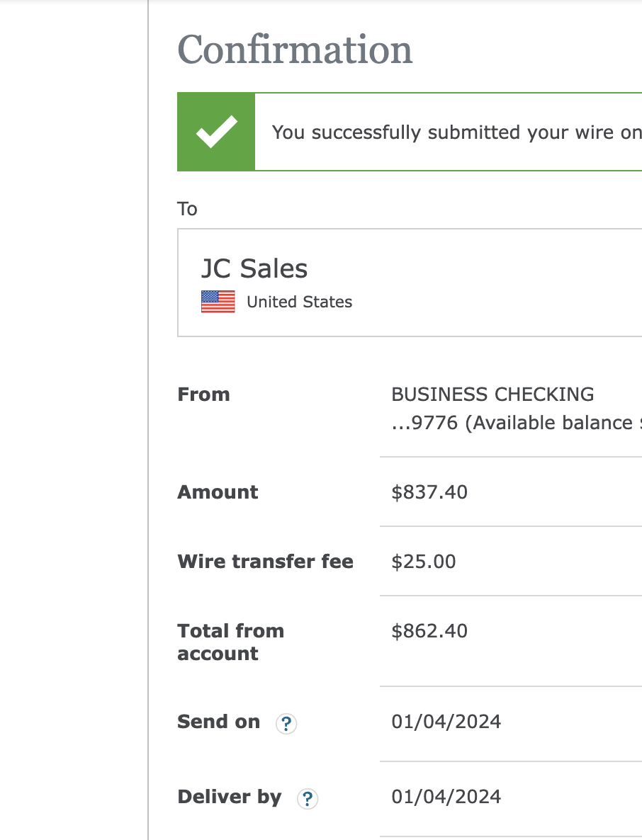This screenshot has width=642, height=840.
Task: Click the Deliver by date 01/04/2024
Action: pyautogui.click(x=446, y=797)
